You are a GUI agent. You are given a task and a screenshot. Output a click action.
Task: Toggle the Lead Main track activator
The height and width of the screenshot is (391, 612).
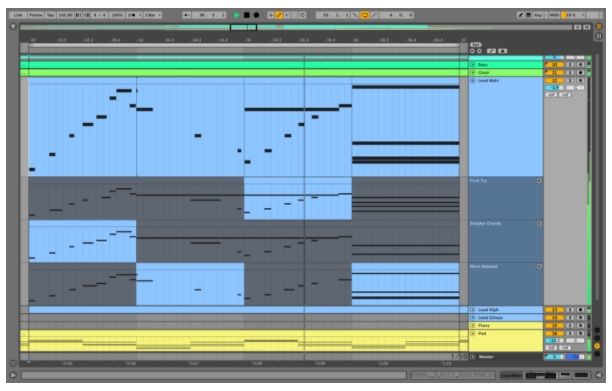(x=554, y=80)
